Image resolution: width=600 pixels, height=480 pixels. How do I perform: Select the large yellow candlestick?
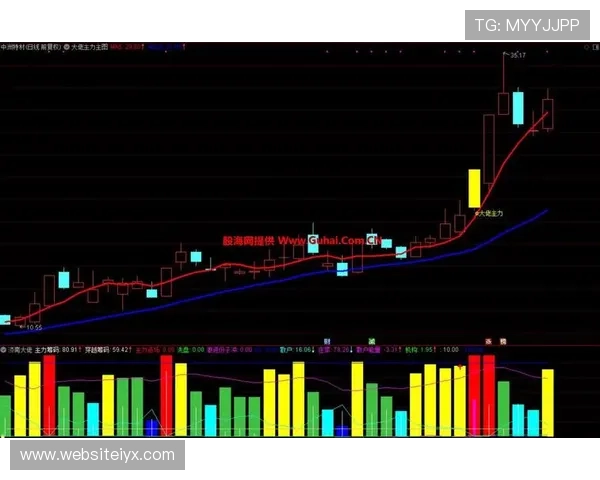pos(474,188)
